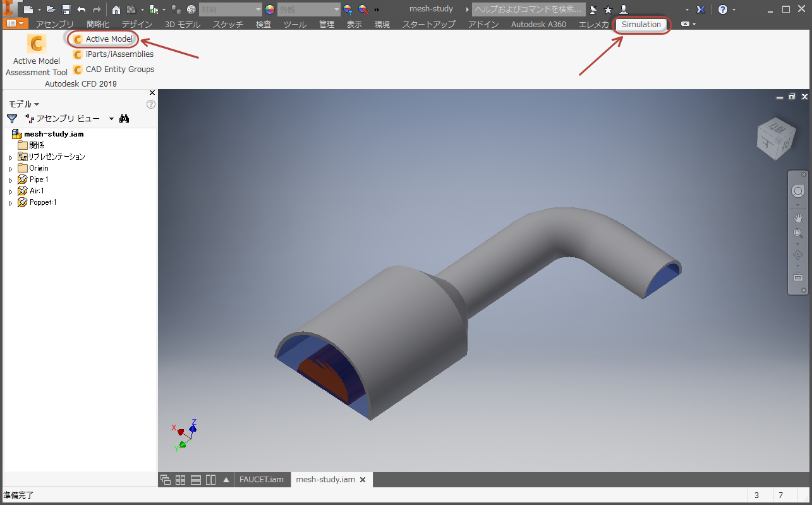Click the user sign-in icon

coord(624,9)
